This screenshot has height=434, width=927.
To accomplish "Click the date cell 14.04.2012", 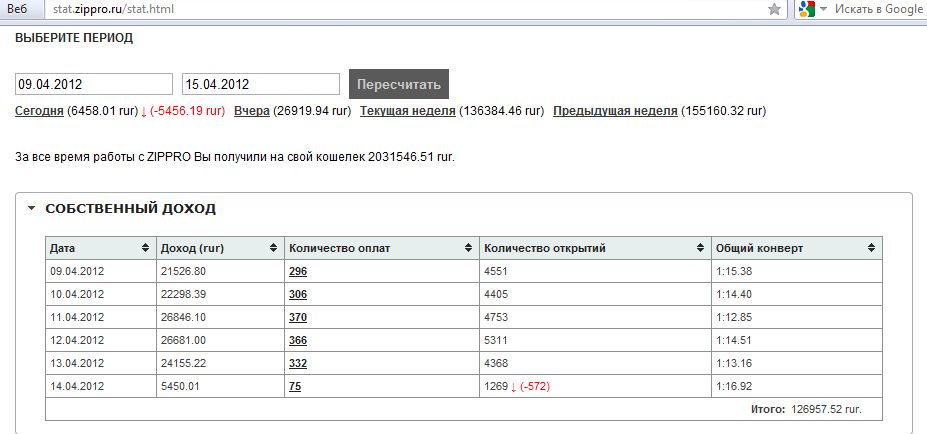I will (x=77, y=387).
